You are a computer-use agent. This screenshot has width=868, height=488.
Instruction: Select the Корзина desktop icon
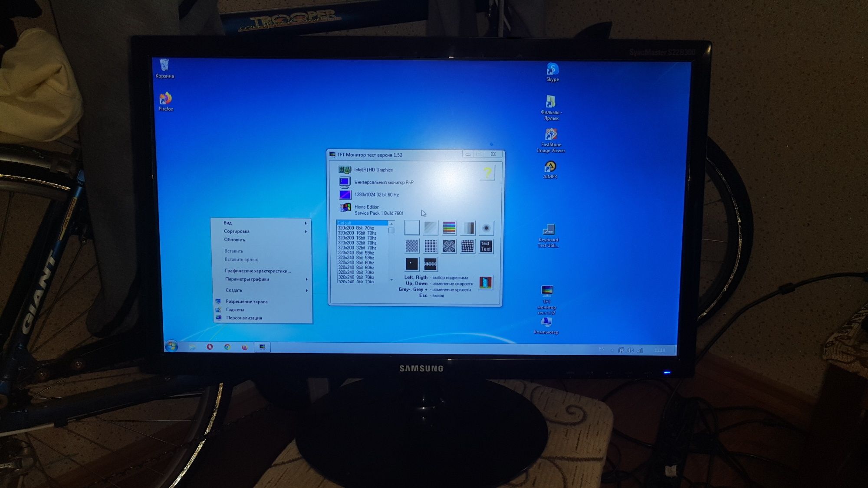164,69
